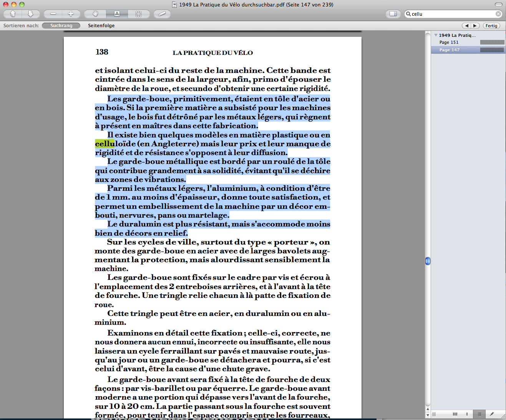Image resolution: width=506 pixels, height=420 pixels.
Task: Click the word 'Parmi' in the page
Action: pyautogui.click(x=120, y=188)
